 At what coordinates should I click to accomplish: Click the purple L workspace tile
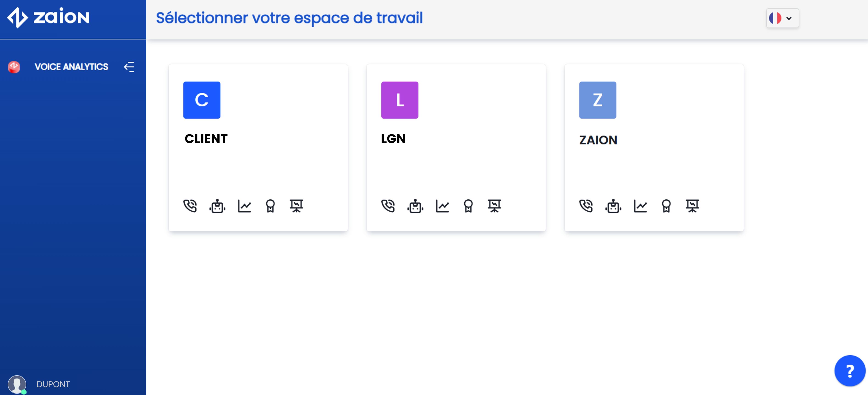pyautogui.click(x=400, y=100)
